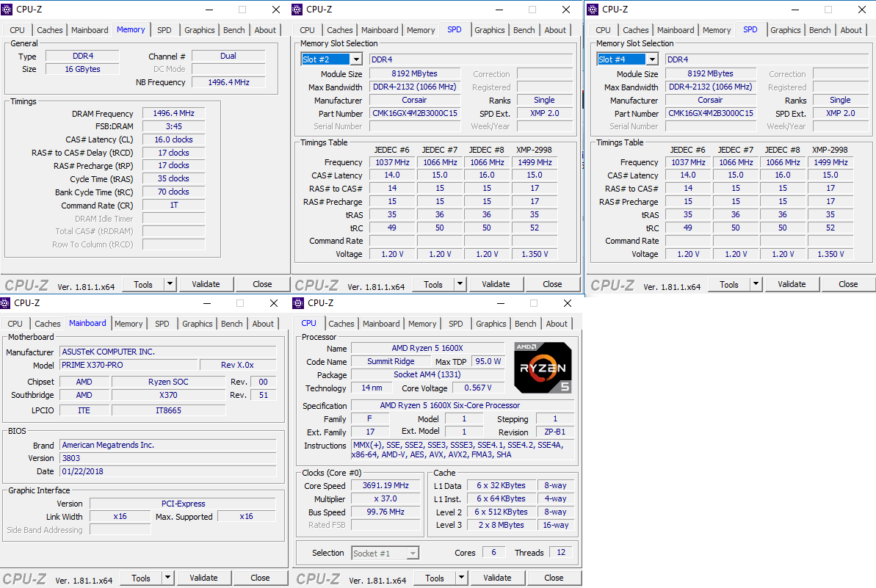Click Close button in the CPU window
Screen dimensions: 876x588
pos(554,578)
